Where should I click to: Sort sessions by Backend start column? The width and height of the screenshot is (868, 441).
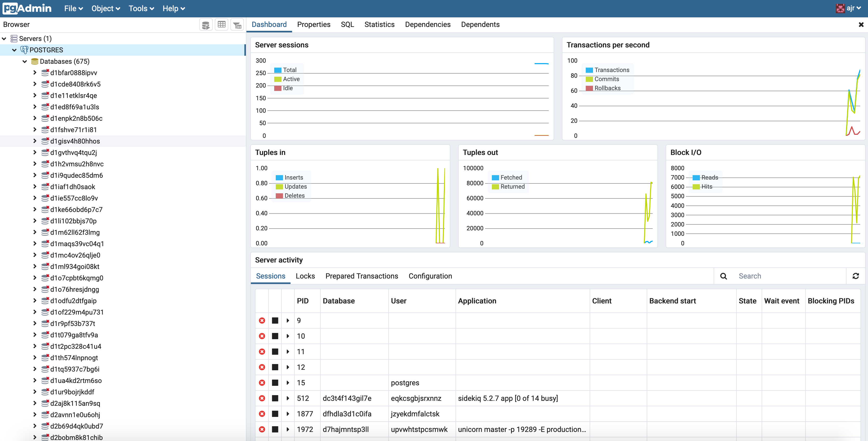point(672,301)
